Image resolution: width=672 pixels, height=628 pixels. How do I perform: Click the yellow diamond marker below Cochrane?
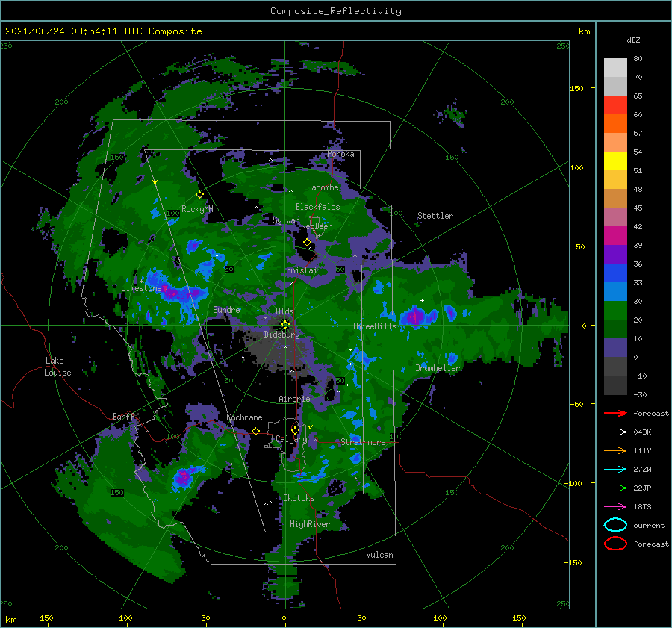pos(256,432)
